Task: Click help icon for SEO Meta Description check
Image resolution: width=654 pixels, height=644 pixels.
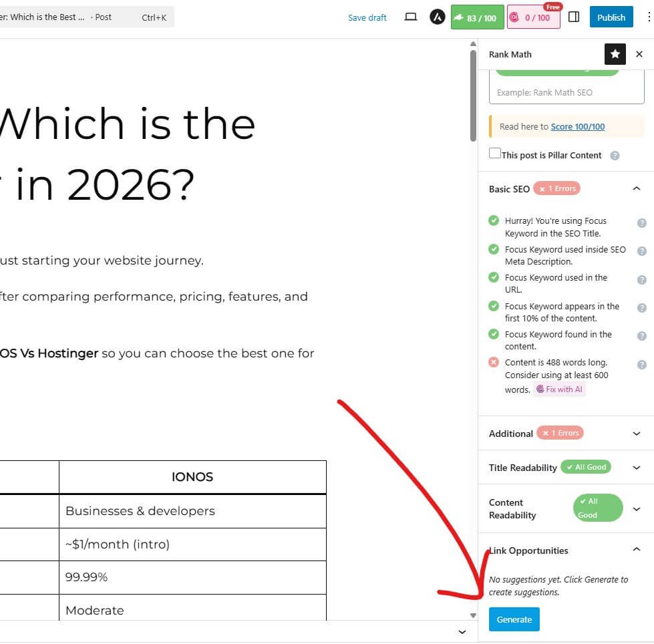Action: [641, 251]
